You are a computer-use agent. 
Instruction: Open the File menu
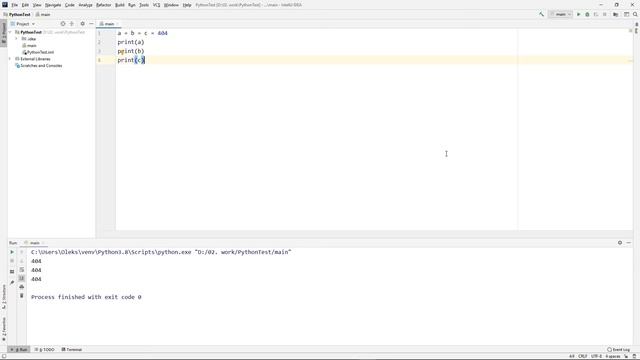point(15,5)
